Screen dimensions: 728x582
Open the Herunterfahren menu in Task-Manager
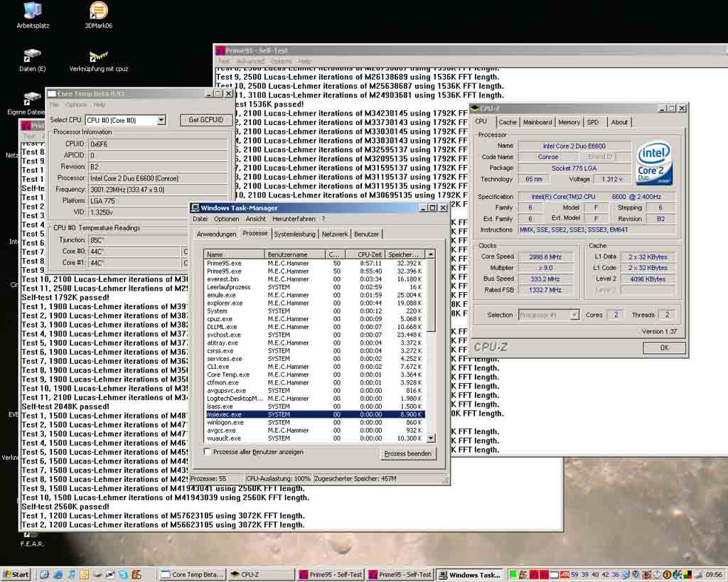[294, 219]
